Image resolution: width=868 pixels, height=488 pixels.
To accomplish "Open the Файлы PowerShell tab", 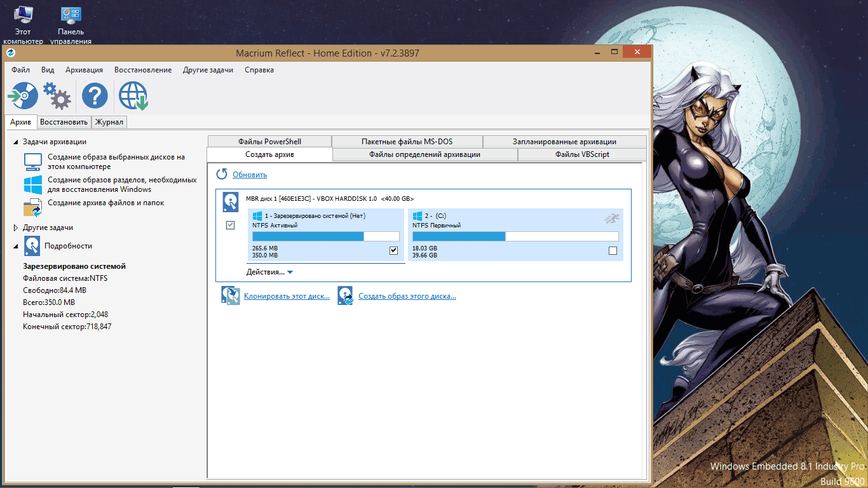I will coord(269,142).
